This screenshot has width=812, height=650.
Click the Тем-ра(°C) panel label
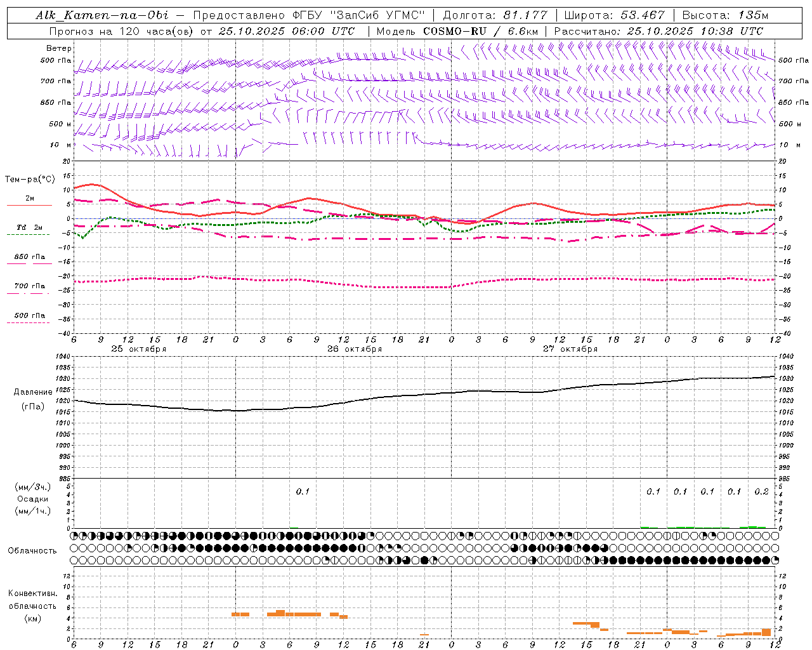30,180
